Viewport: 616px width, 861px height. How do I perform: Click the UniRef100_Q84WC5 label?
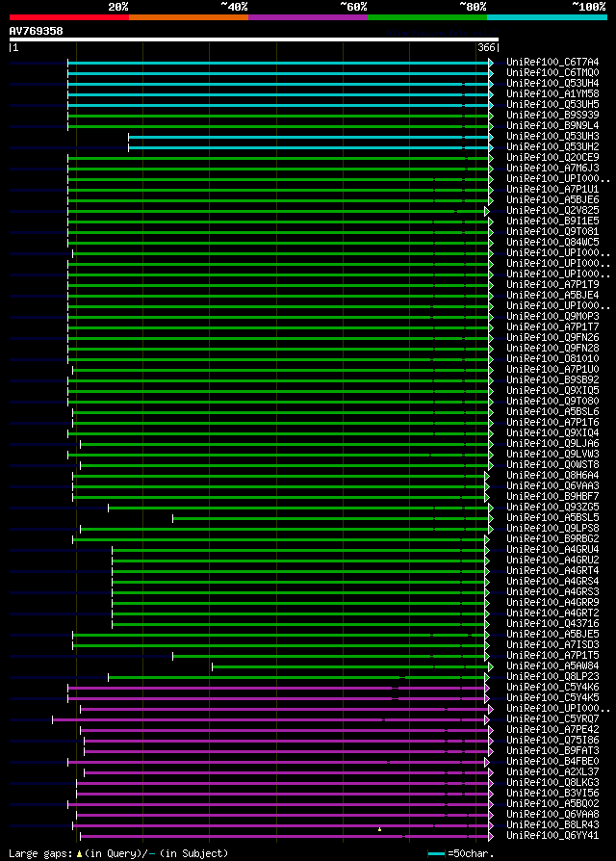(552, 242)
